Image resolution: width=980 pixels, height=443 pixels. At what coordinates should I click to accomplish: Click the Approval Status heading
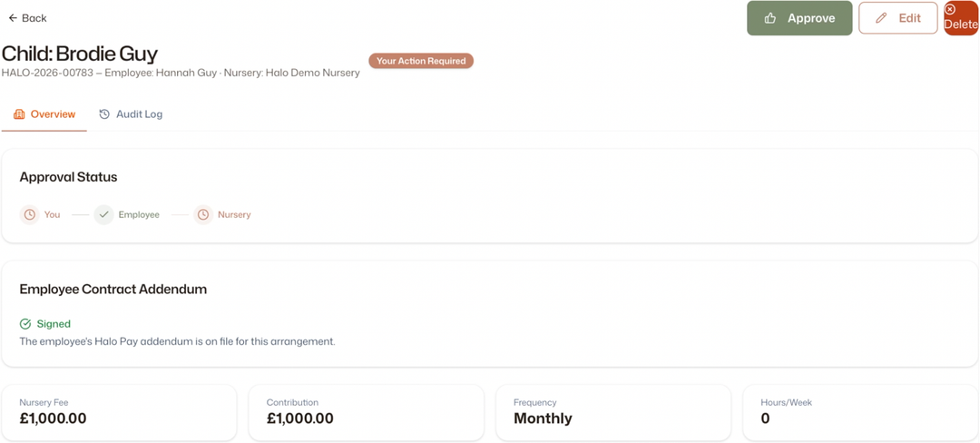[x=69, y=177]
